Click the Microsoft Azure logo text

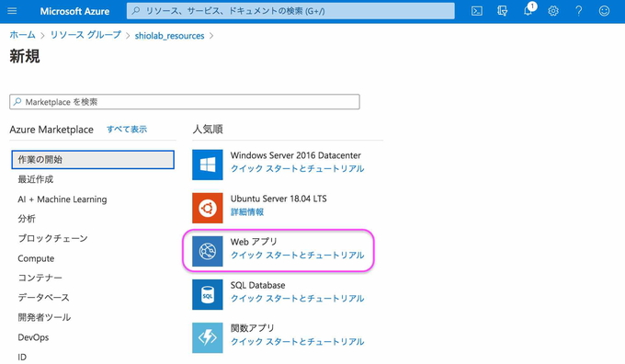point(74,11)
